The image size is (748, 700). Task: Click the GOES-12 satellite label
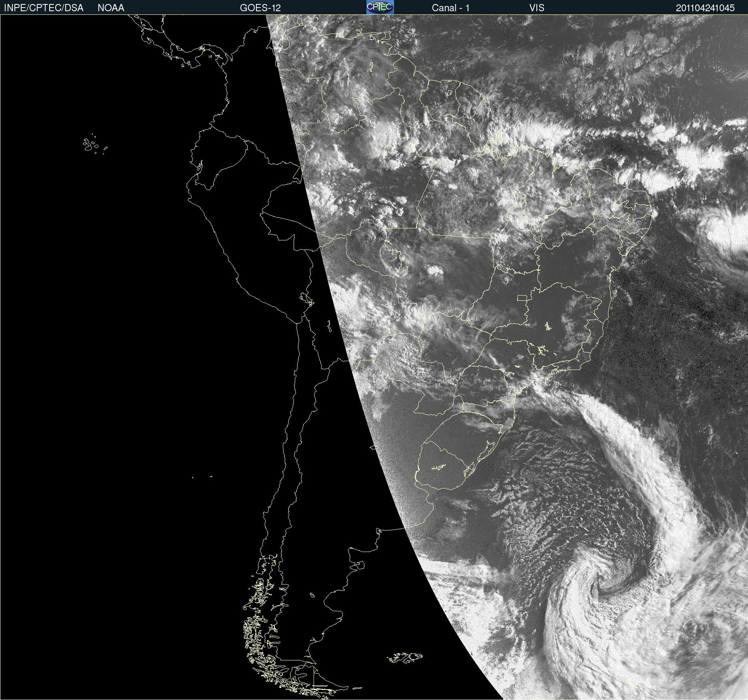(260, 8)
